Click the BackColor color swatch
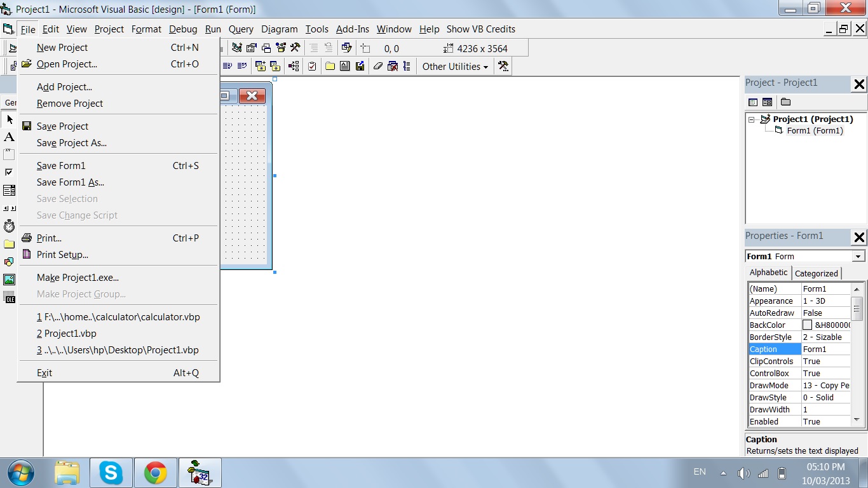The image size is (868, 488). (x=807, y=325)
